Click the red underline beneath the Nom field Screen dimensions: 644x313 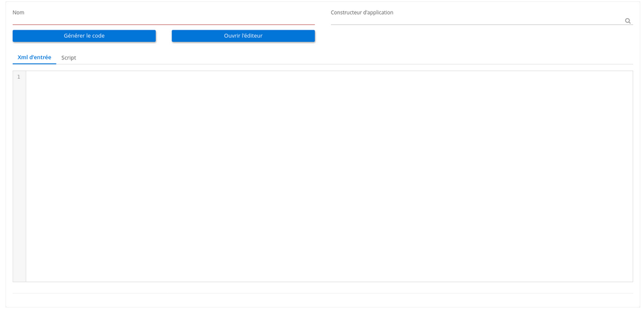(163, 24)
